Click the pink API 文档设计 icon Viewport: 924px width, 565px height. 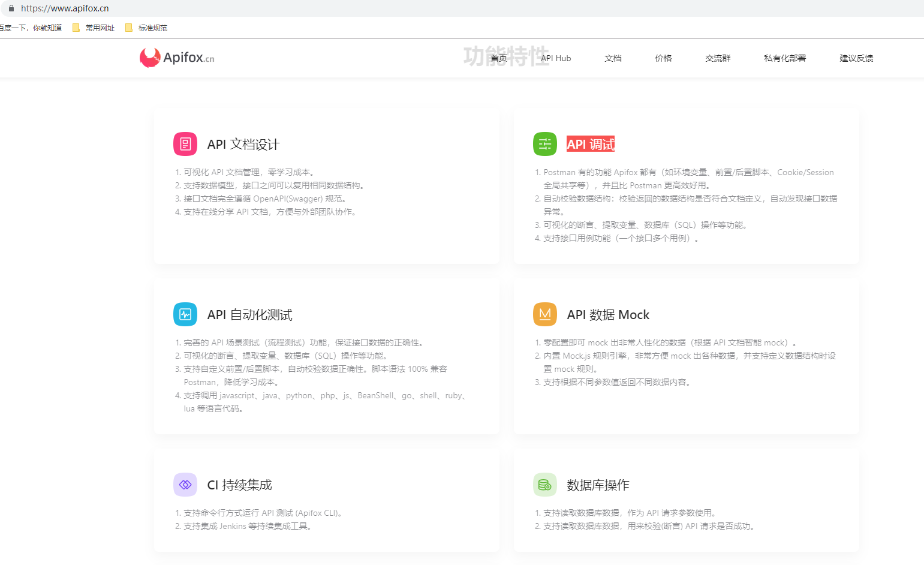[x=185, y=144]
